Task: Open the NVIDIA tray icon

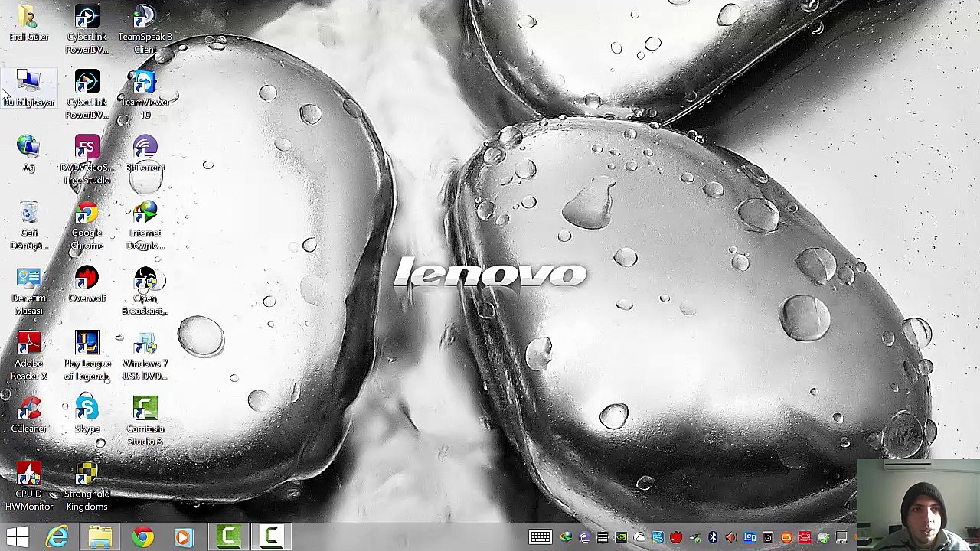Action: 621,537
